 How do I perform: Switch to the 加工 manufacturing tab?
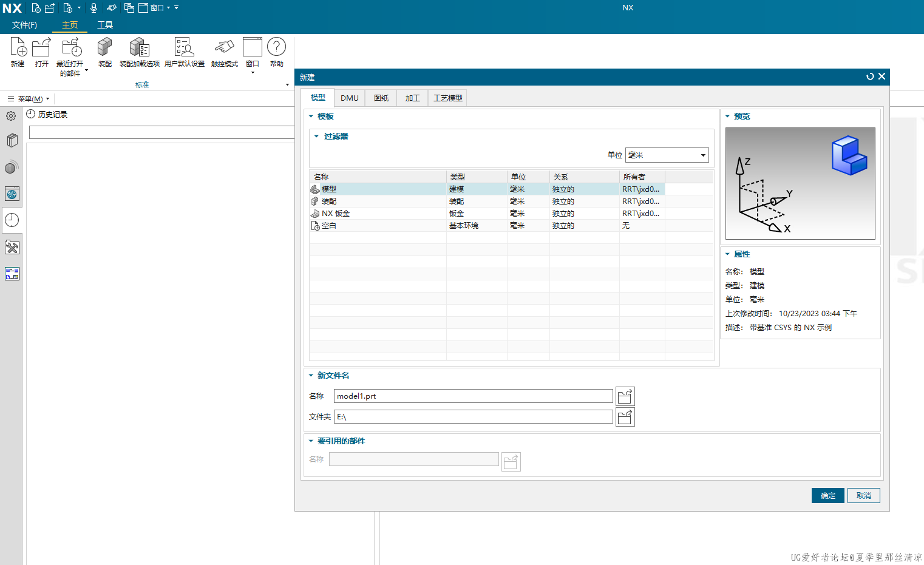pos(413,98)
